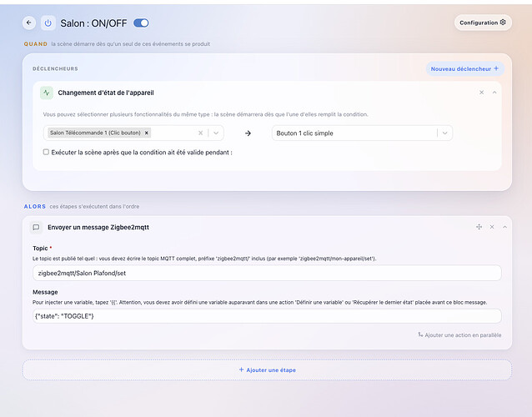The image size is (532, 417).
Task: Focus the Message input field
Action: pyautogui.click(x=267, y=316)
